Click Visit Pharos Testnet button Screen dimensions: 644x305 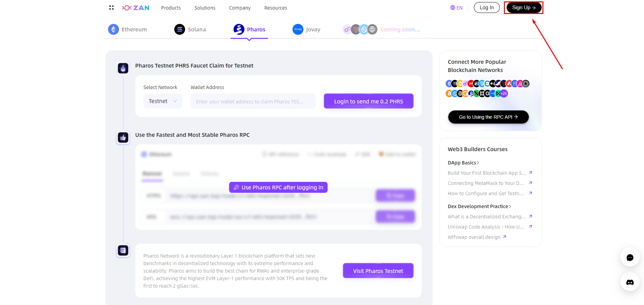[x=378, y=271]
